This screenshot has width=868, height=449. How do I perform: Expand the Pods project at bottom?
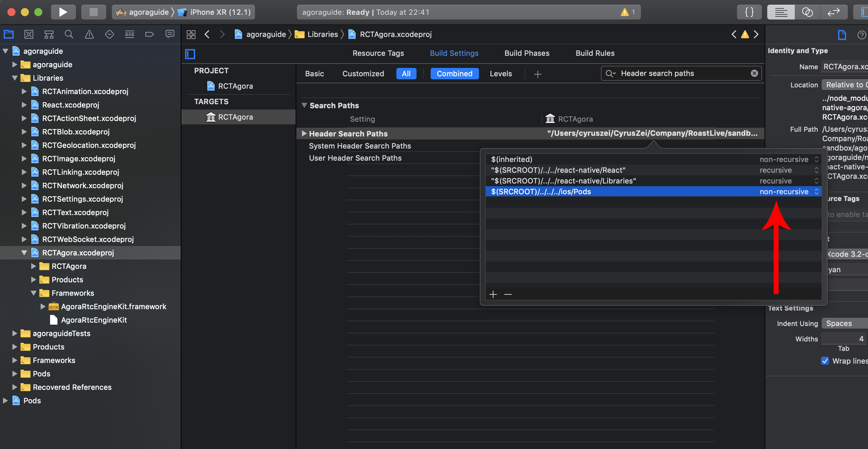(x=5, y=401)
